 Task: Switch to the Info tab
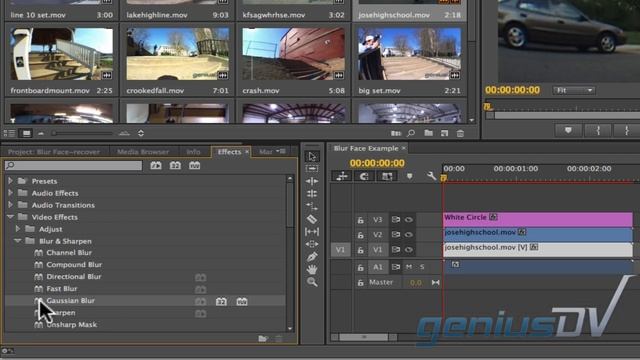tap(193, 152)
